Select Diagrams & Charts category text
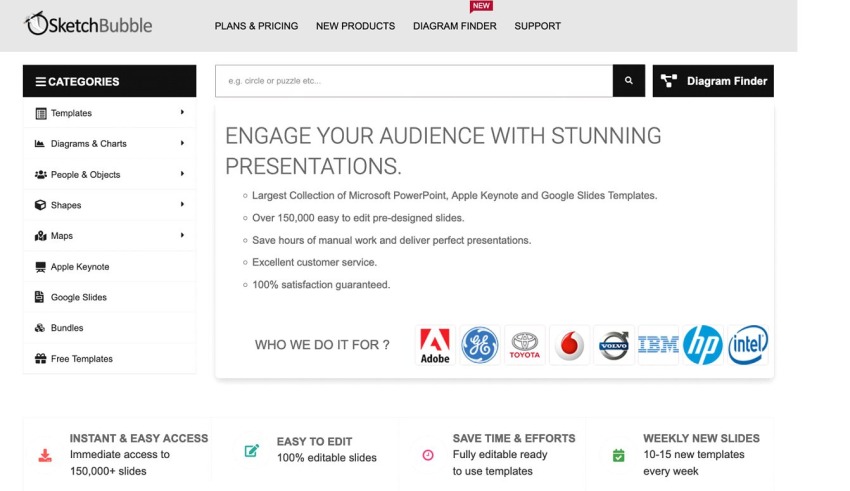The image size is (850, 491). point(88,144)
